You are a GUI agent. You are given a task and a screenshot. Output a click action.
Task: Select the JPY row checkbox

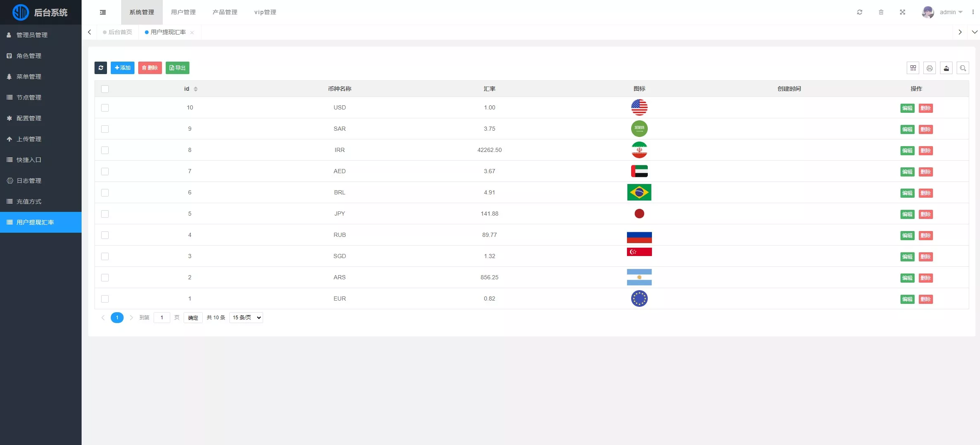pos(105,214)
